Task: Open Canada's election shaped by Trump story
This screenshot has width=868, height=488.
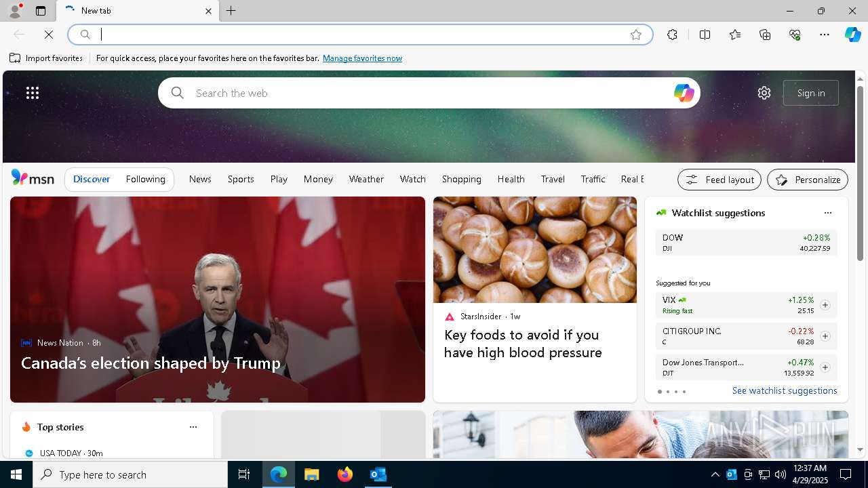Action: click(151, 363)
